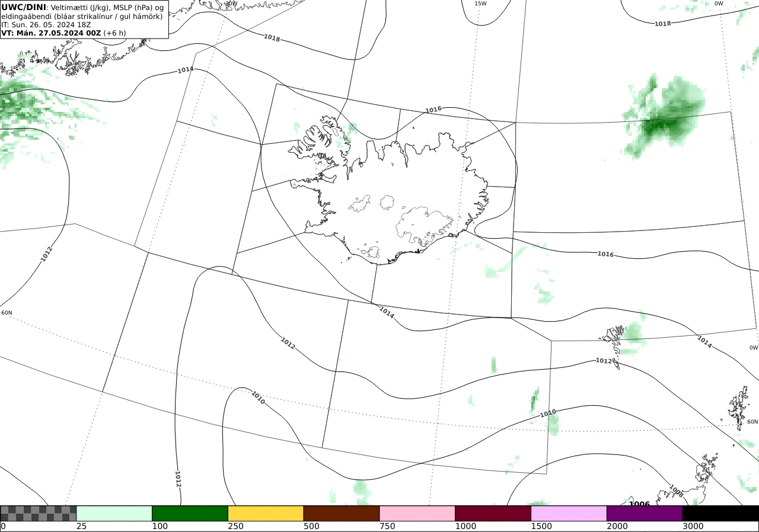
Task: Choose the pink 750–1000 legend swatch
Action: click(x=417, y=513)
